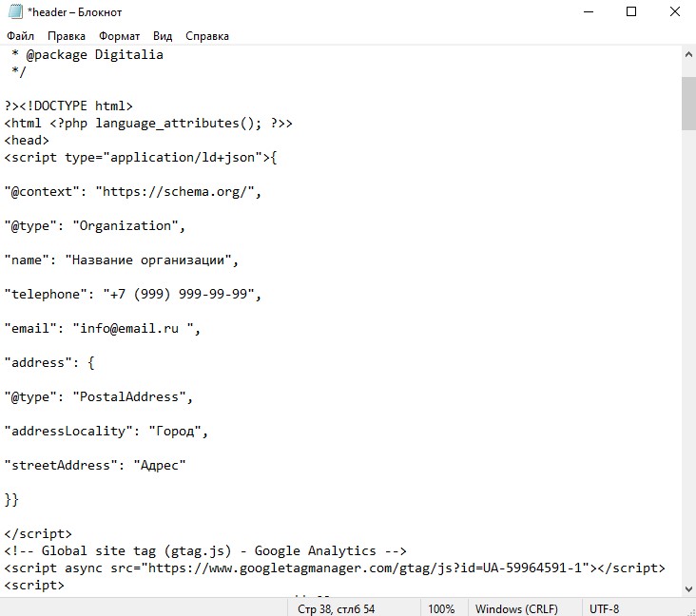Click the "telephone" line

pos(133,295)
